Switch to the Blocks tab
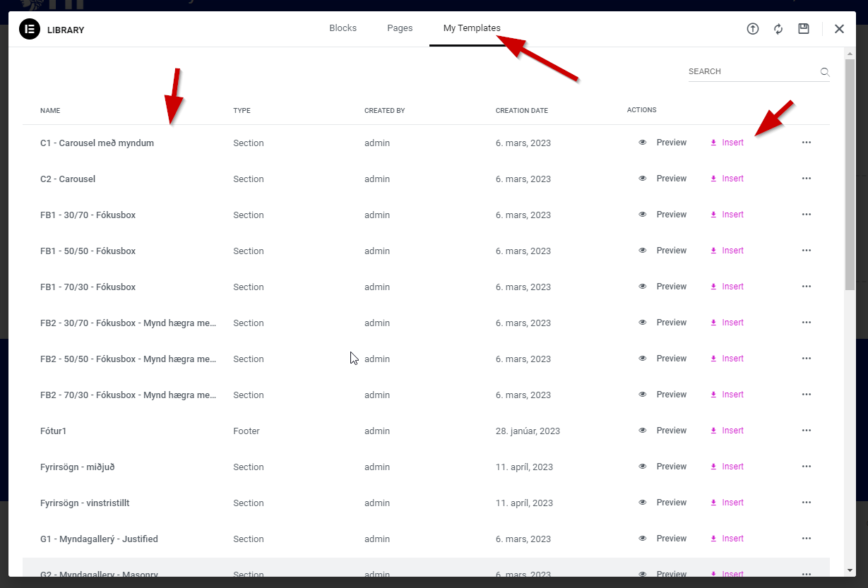The width and height of the screenshot is (868, 588). tap(343, 28)
